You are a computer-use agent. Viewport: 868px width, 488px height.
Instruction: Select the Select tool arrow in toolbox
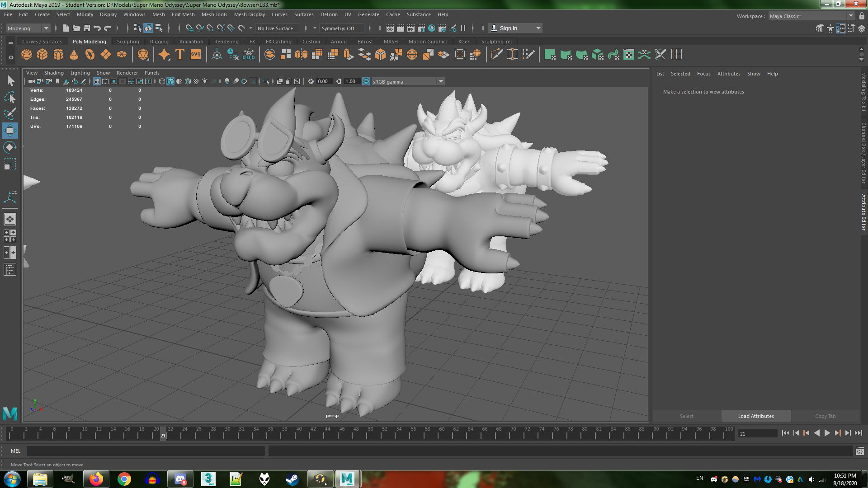(x=10, y=81)
